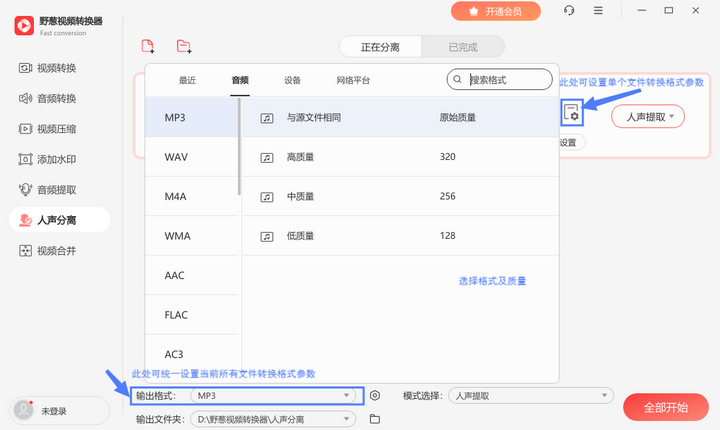Click the 未登录 login label

(54, 411)
